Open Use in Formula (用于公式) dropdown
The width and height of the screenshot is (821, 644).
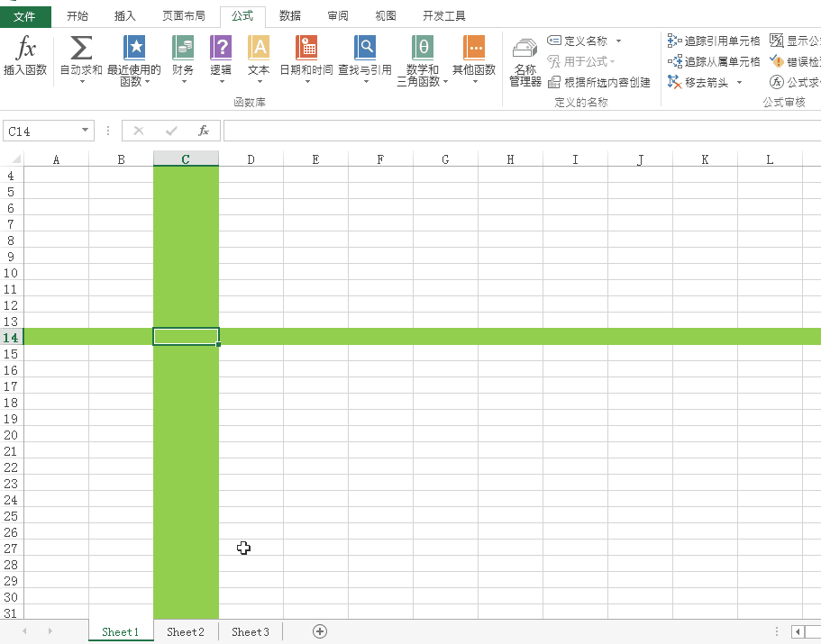click(580, 62)
